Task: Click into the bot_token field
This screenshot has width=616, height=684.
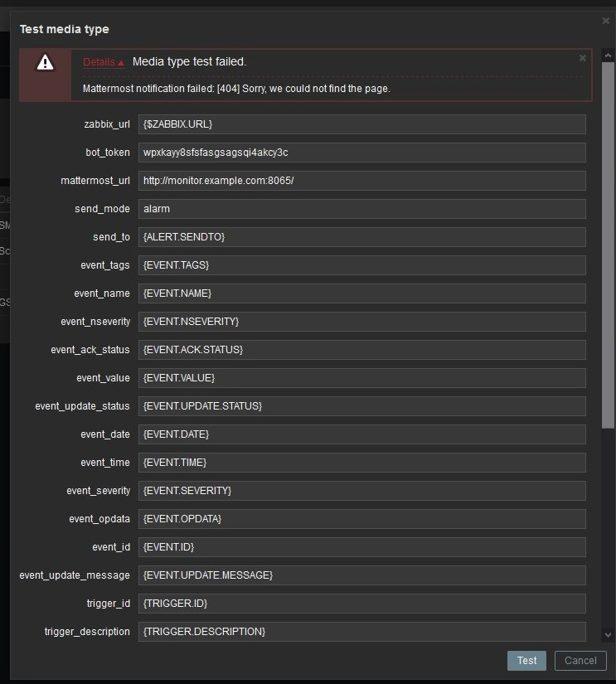Action: click(362, 153)
